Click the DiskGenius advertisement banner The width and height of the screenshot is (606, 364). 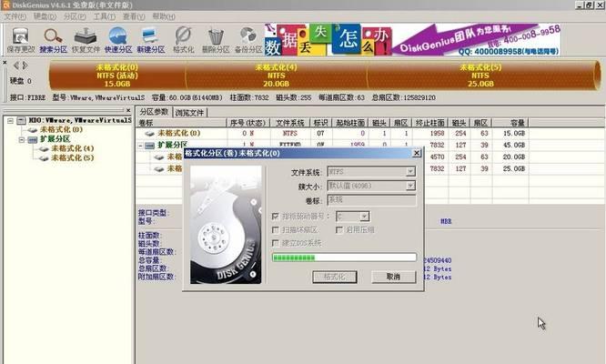pos(412,40)
